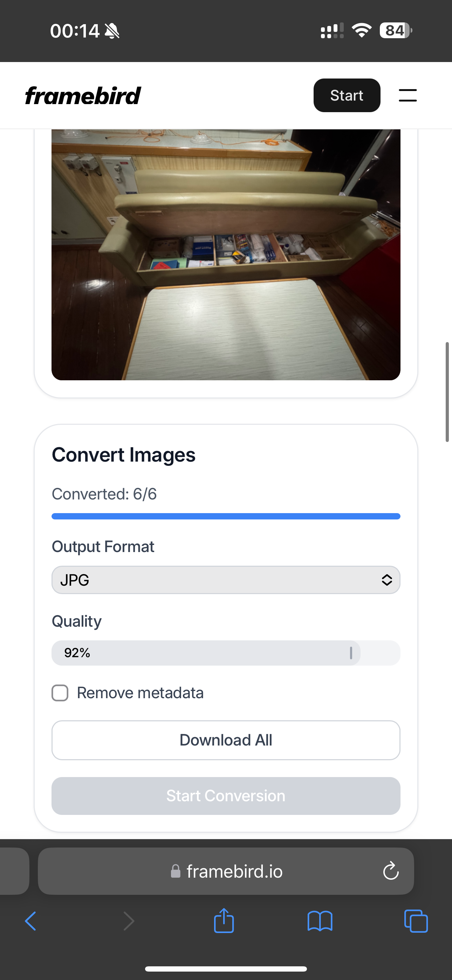The height and width of the screenshot is (980, 452).
Task: Tap the Safari back arrow
Action: point(30,921)
